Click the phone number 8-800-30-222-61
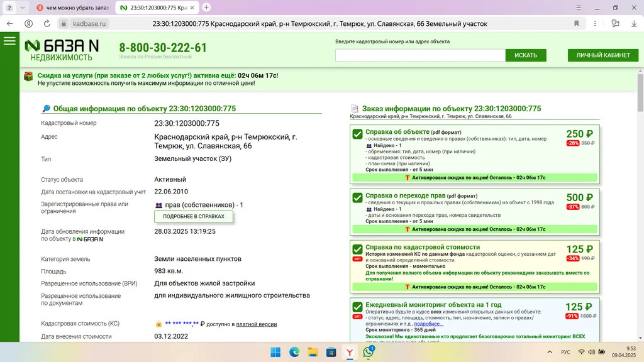Viewport: 644px width, 362px height. click(163, 48)
